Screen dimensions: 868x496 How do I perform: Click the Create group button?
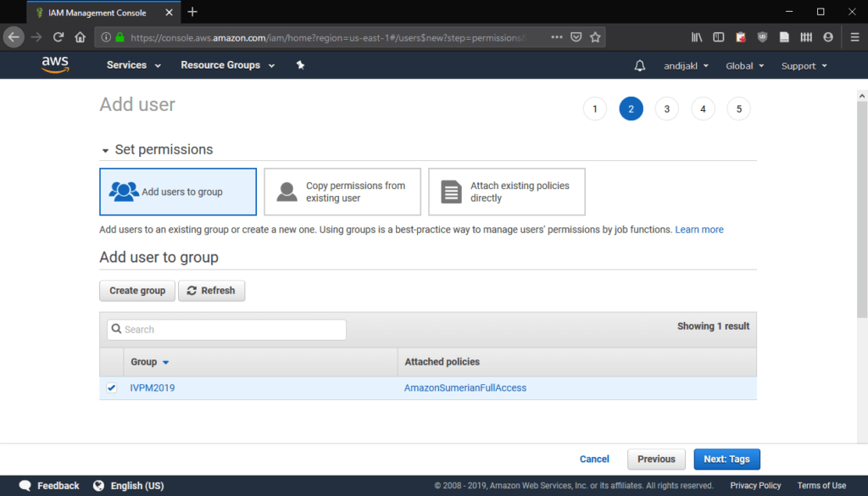137,291
